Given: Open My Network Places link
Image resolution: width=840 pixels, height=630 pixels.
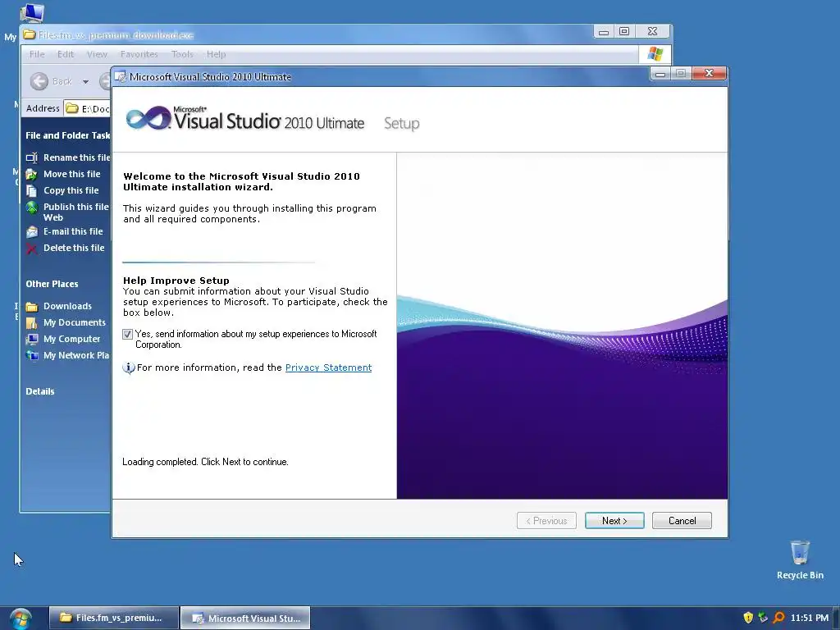Looking at the screenshot, I should 76,356.
